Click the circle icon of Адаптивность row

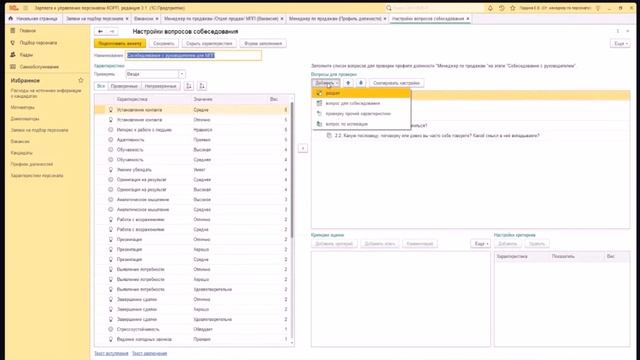[x=111, y=140]
